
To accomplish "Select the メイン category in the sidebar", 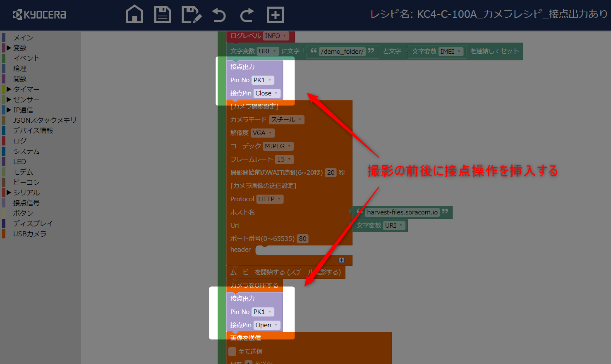I will (23, 37).
